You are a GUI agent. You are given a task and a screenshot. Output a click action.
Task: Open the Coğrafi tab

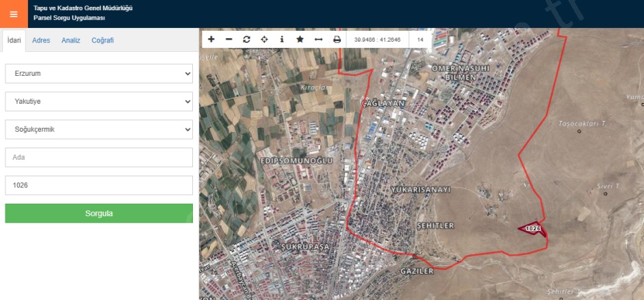pyautogui.click(x=103, y=40)
